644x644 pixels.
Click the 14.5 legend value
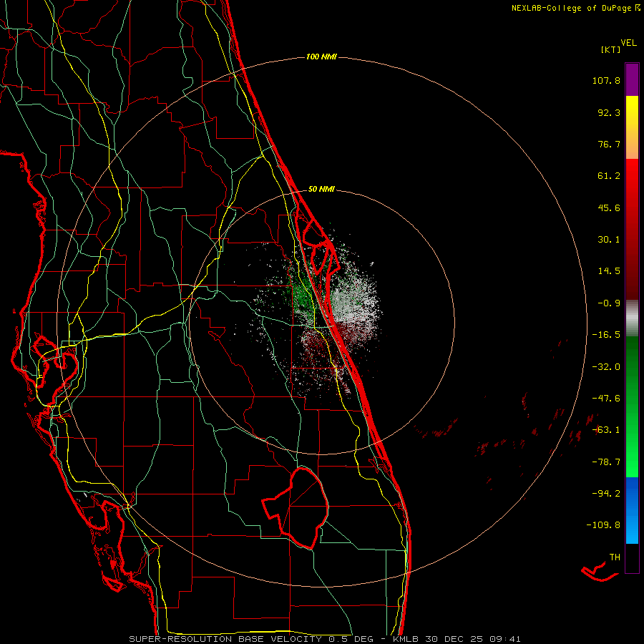click(609, 271)
